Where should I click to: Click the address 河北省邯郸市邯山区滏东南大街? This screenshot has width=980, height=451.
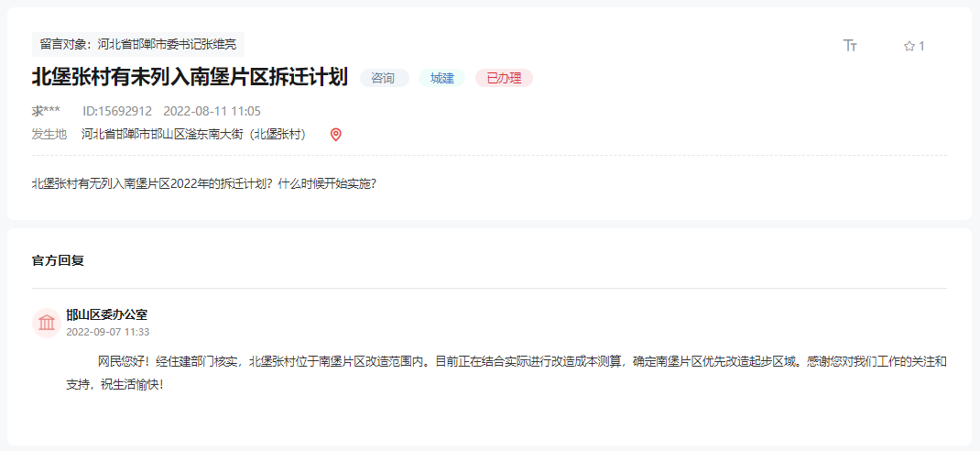click(x=196, y=135)
